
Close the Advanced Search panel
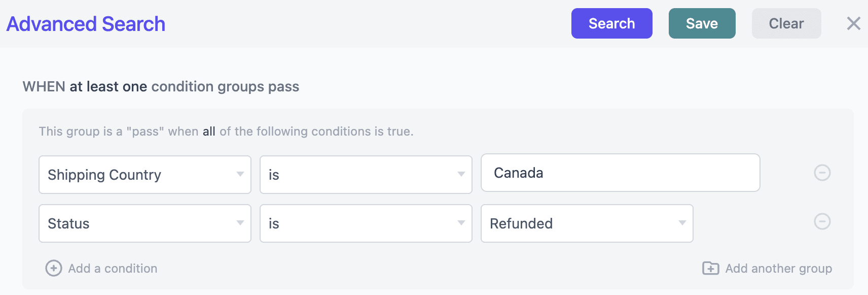(853, 23)
